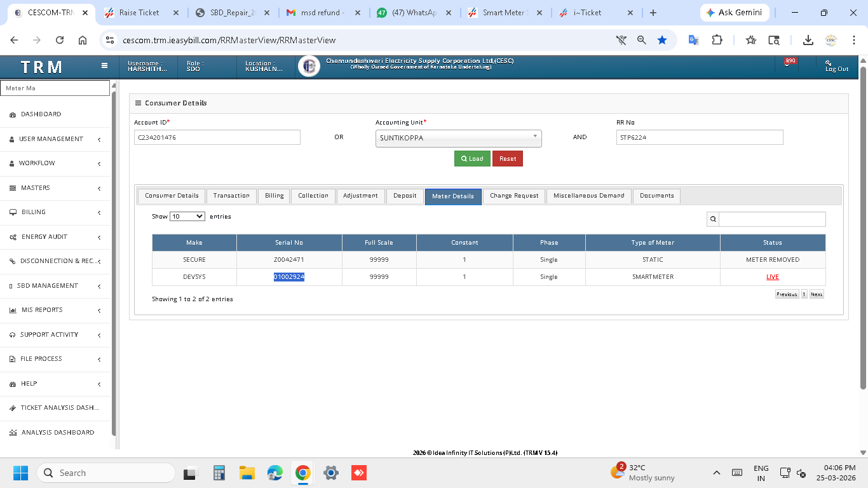
Task: Reload the page using the refresh icon
Action: pyautogui.click(x=60, y=40)
